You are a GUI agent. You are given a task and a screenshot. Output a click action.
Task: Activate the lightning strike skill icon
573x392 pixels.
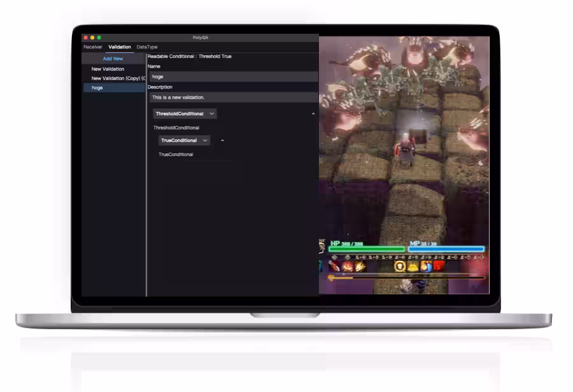pyautogui.click(x=360, y=266)
